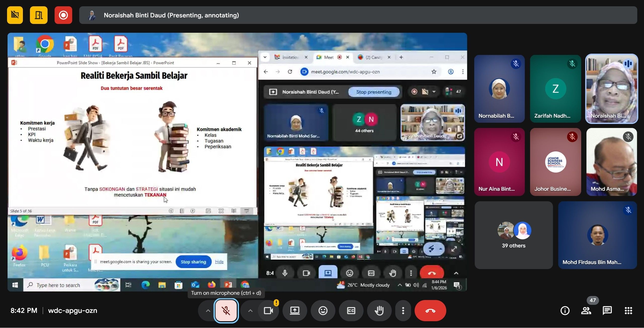Unmute with the microphone button
The width and height of the screenshot is (644, 328).
pyautogui.click(x=226, y=311)
